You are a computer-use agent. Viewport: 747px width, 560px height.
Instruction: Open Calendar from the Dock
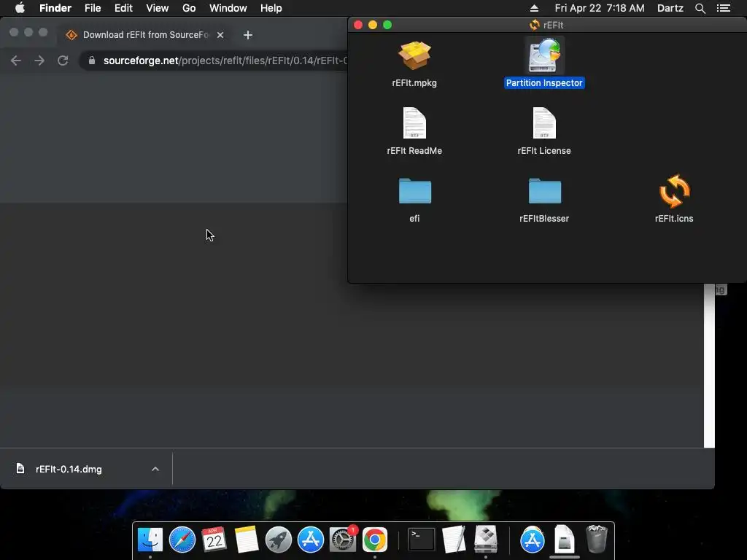pos(214,540)
